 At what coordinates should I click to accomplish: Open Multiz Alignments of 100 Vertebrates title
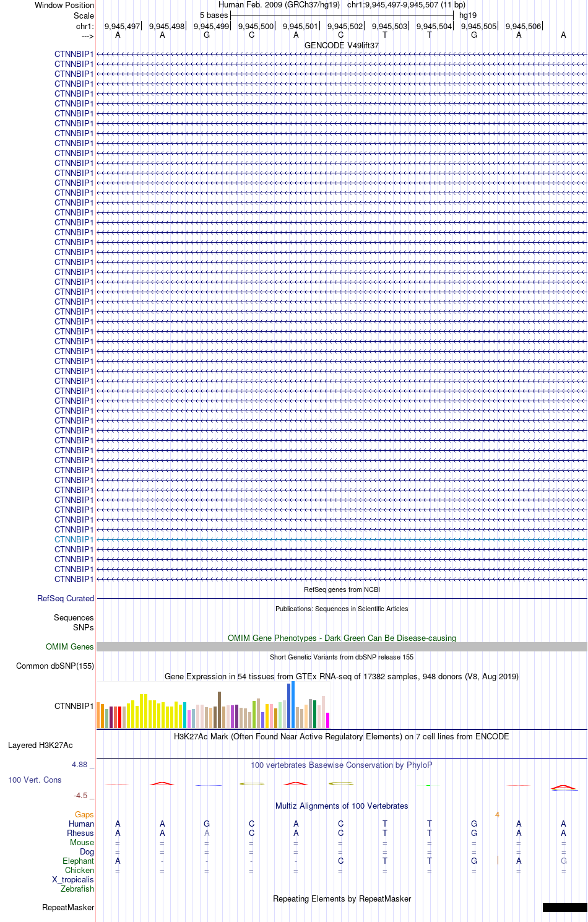[x=342, y=806]
